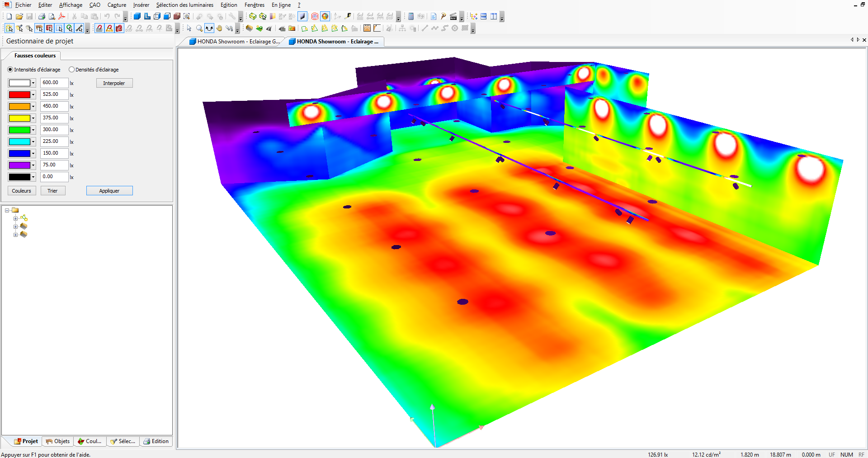Select the solid blue 3D view icon
The width and height of the screenshot is (868, 458).
137,16
